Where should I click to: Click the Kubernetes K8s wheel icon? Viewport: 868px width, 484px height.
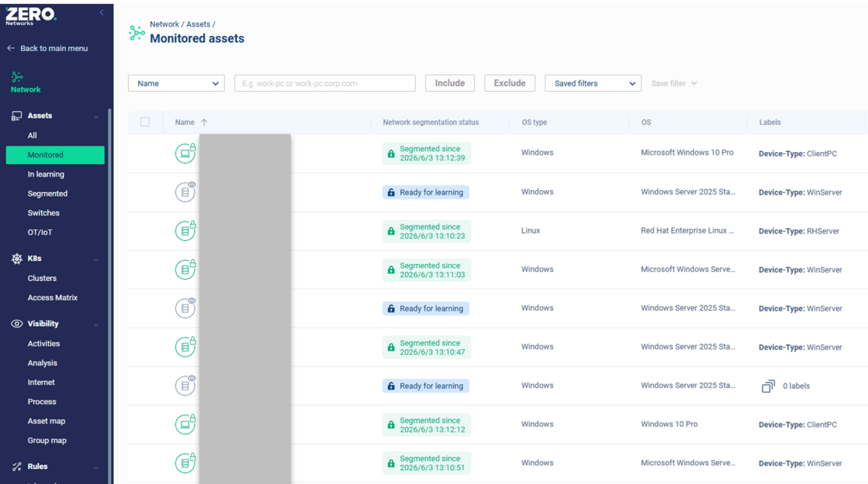(x=17, y=259)
